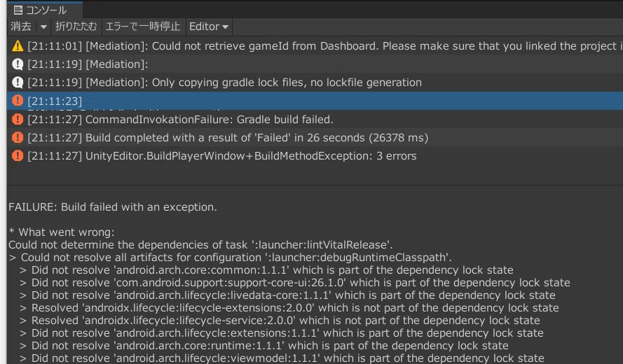Click the console tab's list icon
The width and height of the screenshot is (623, 364).
click(x=18, y=10)
